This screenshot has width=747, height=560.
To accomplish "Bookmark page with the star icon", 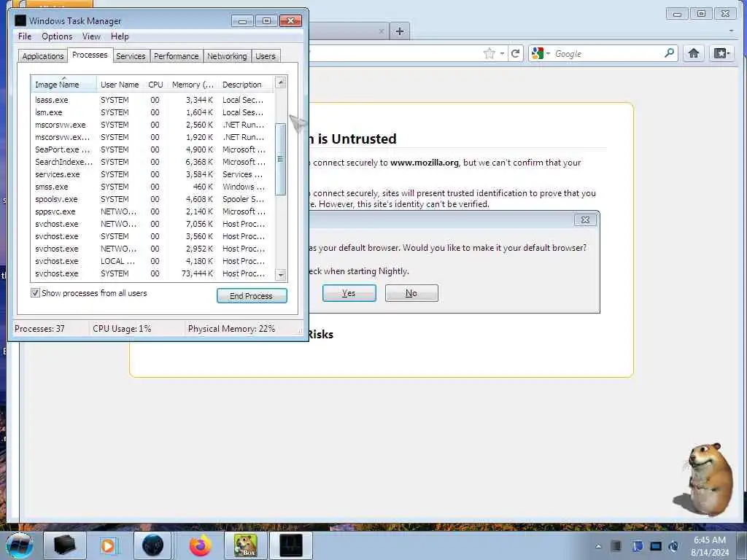I will (489, 53).
